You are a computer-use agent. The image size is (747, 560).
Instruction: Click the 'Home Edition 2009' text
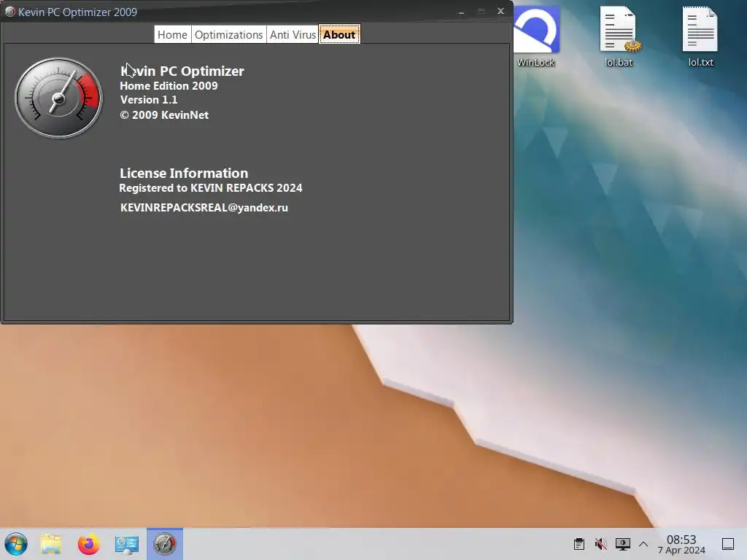169,86
